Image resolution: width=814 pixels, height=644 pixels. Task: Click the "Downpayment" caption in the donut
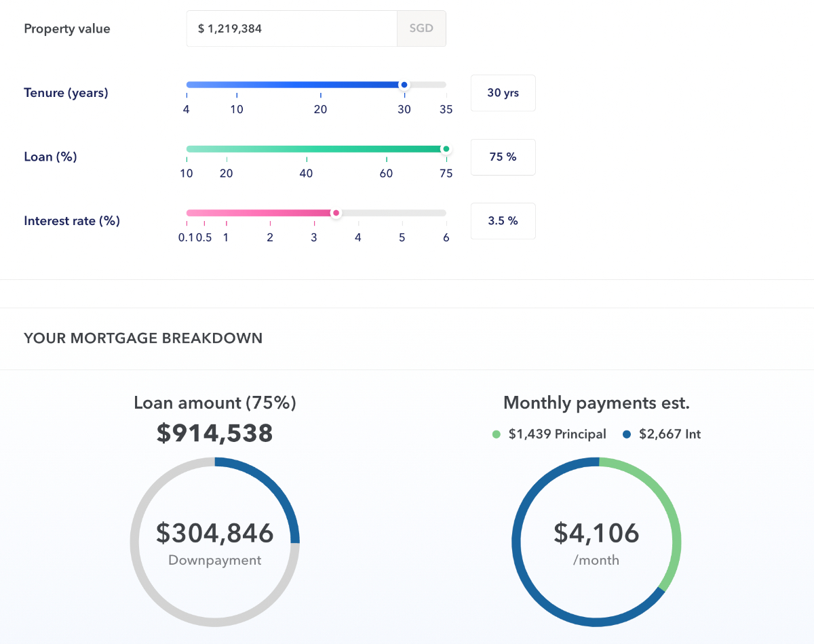point(215,561)
